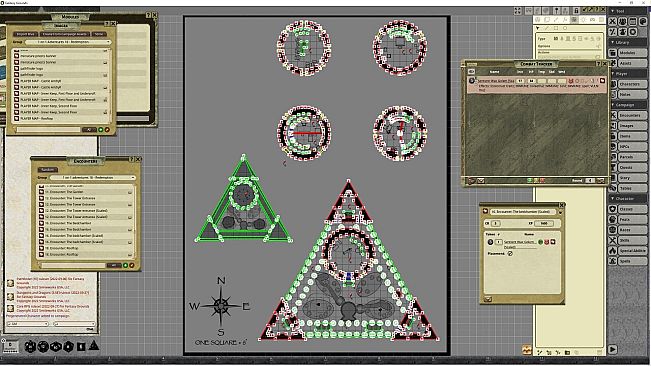
Task: Toggle the lock icon in image toolbar
Action: pos(576,10)
